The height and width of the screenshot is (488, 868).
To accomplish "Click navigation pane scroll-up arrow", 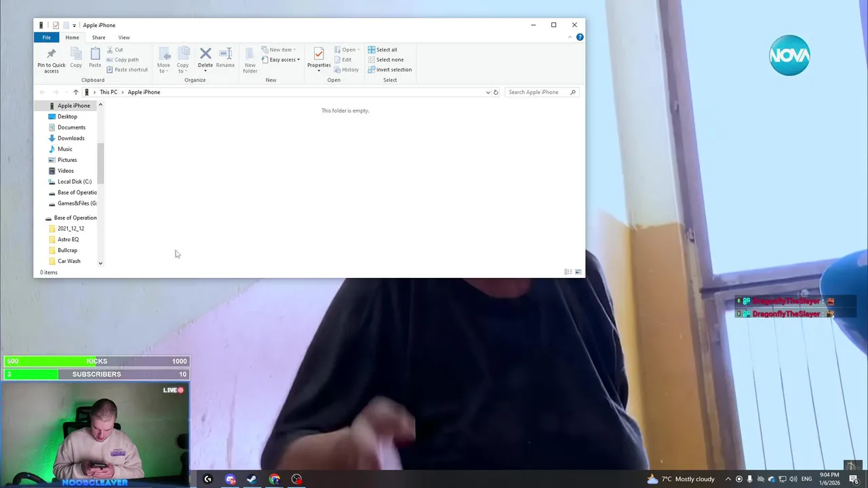I will tap(100, 105).
